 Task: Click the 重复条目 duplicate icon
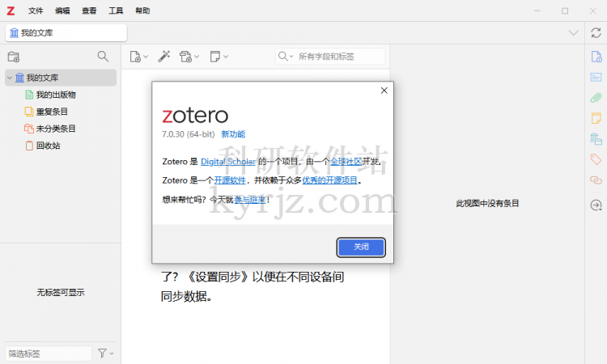(29, 112)
